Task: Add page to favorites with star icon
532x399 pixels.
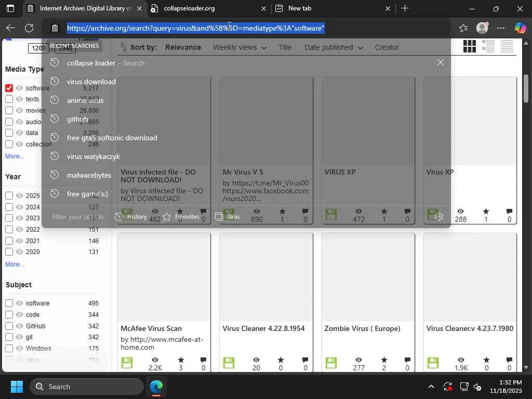Action: [463, 28]
